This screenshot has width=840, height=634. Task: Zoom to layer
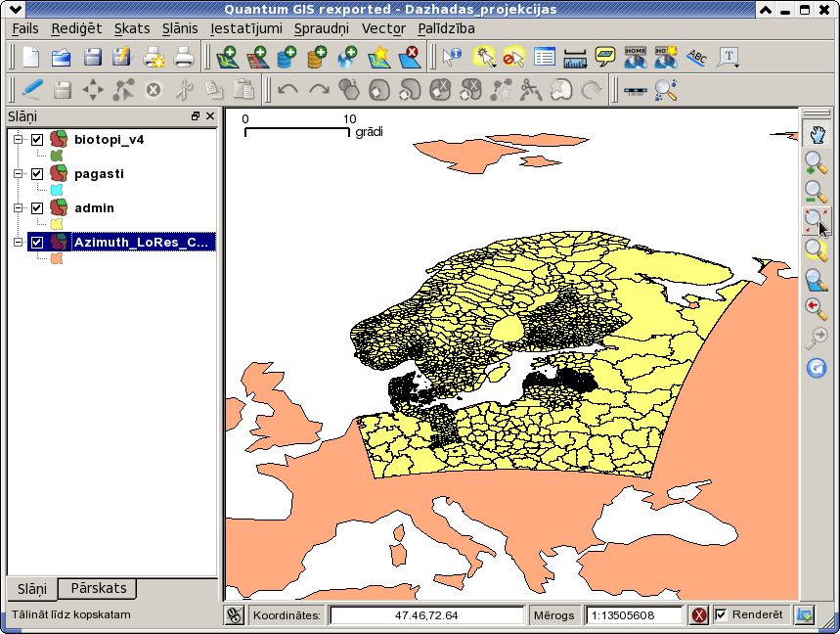(x=816, y=280)
